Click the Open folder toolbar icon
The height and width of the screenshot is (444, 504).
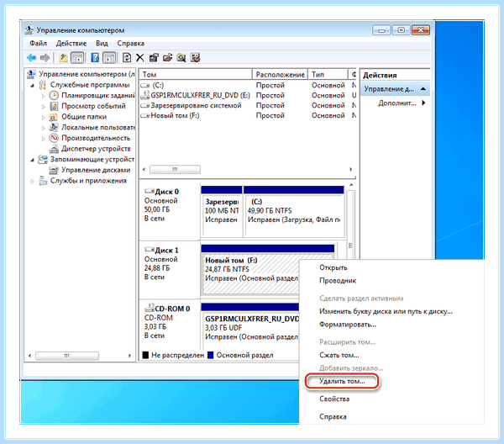click(167, 58)
